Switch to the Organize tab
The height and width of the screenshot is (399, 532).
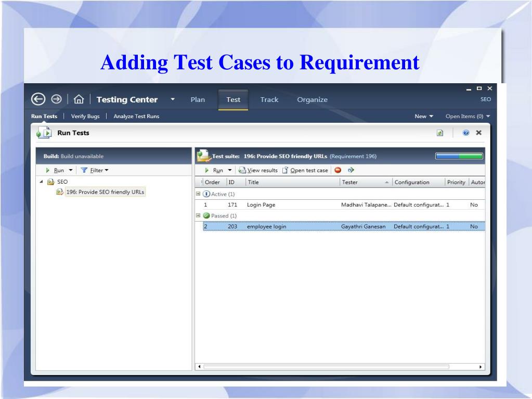point(313,99)
